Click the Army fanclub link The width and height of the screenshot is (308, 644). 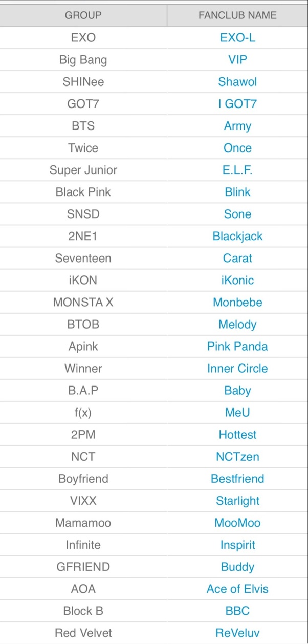tap(237, 126)
